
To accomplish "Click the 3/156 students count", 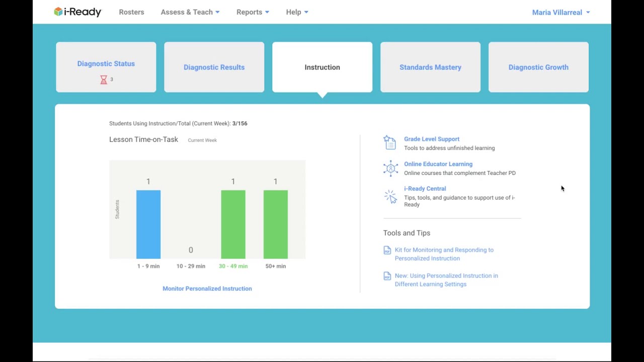I will click(240, 123).
